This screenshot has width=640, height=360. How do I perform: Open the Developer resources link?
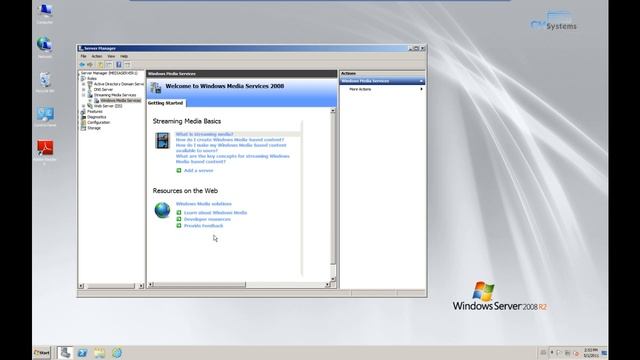(207, 219)
